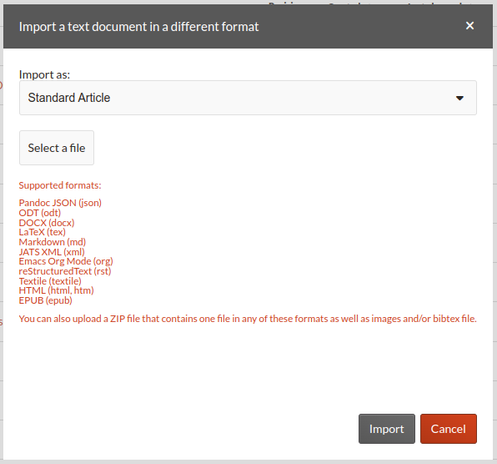
Task: Click the dropdown arrow next to Standard Article
Action: tap(460, 98)
